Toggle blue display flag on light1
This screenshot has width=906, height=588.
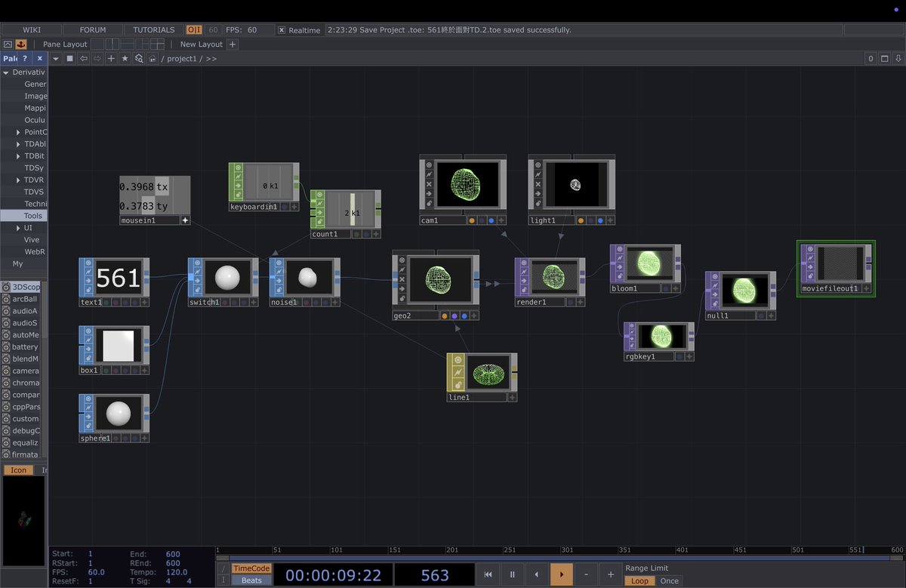point(599,220)
